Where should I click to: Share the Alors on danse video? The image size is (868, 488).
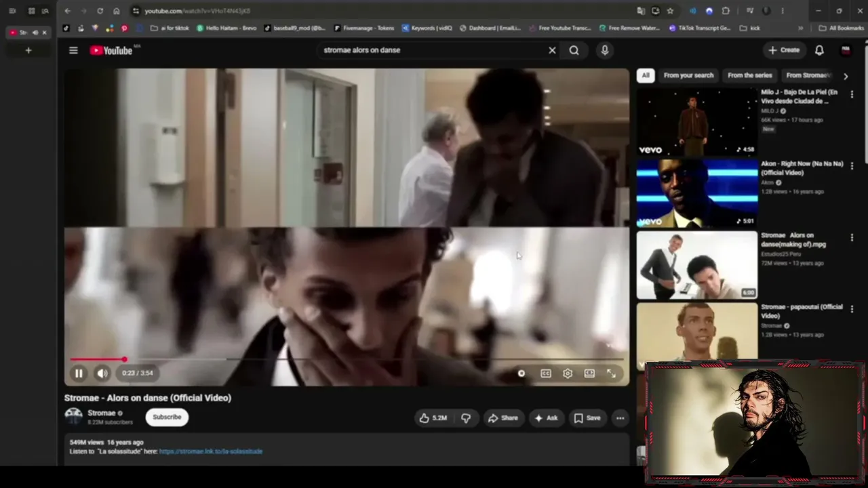502,418
